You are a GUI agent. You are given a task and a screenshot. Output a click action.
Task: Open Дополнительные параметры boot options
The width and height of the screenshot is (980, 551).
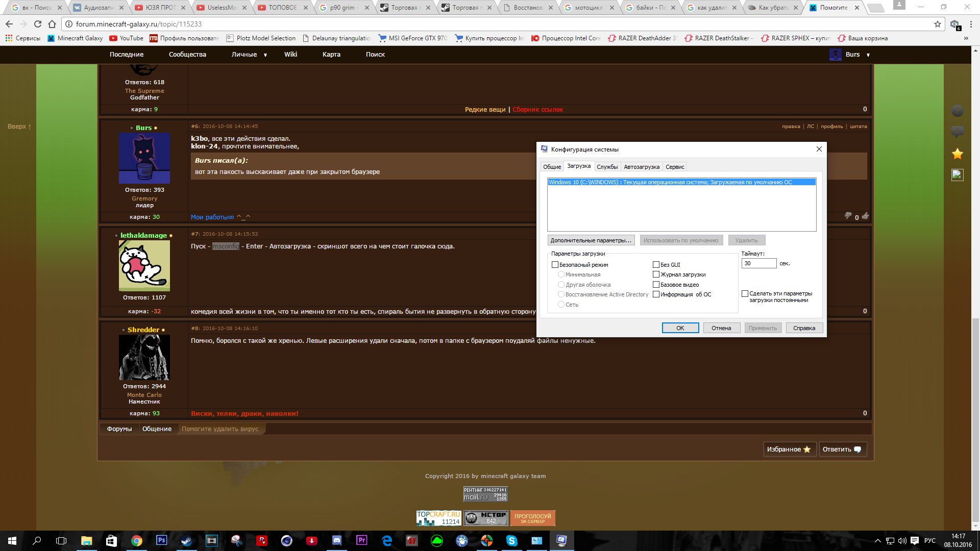tap(591, 240)
